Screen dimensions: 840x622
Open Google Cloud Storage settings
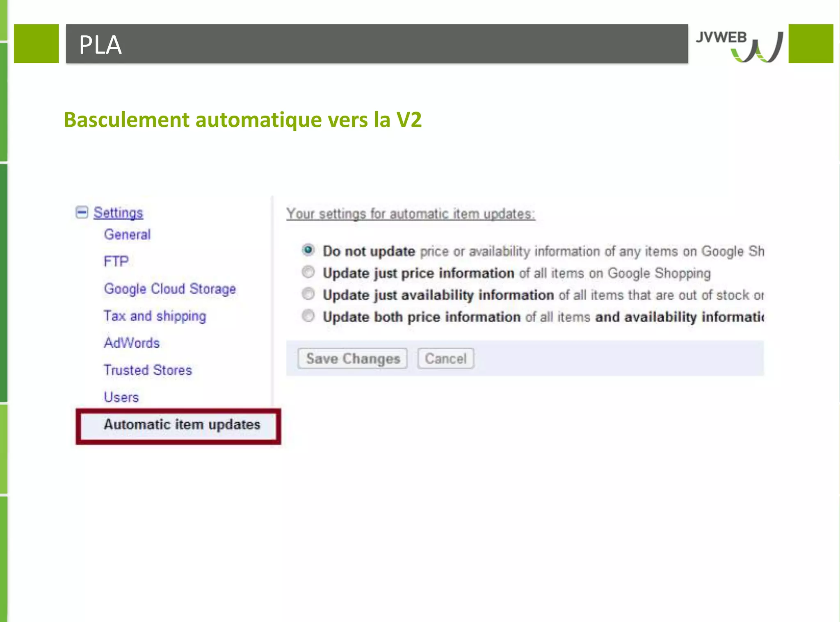(x=170, y=289)
